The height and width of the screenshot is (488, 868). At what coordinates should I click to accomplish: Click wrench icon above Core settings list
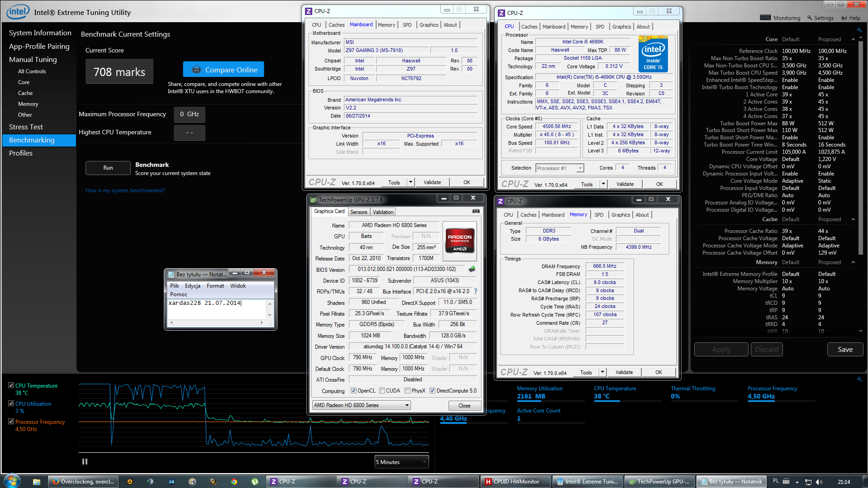click(859, 30)
